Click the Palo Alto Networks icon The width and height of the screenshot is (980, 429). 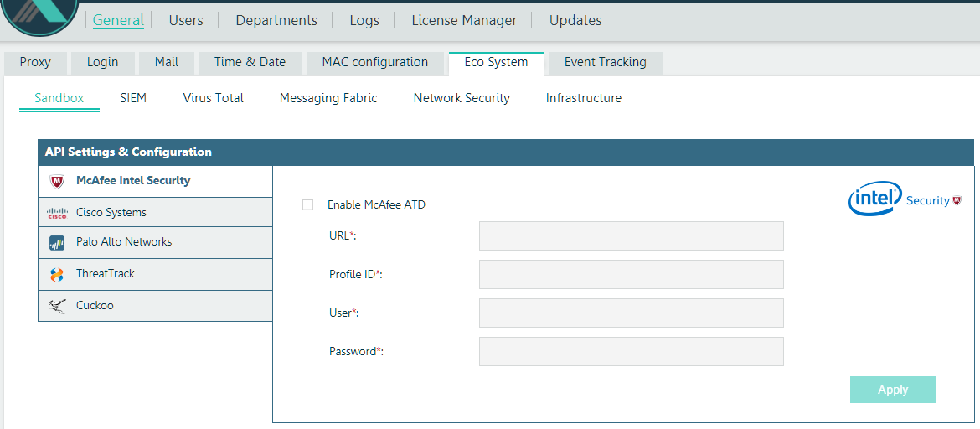[57, 243]
